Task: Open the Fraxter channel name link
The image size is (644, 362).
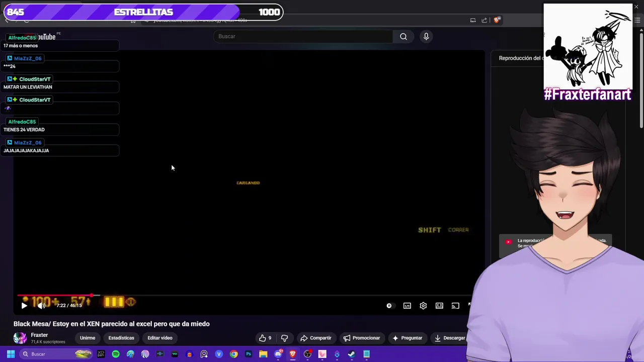Action: click(x=39, y=335)
